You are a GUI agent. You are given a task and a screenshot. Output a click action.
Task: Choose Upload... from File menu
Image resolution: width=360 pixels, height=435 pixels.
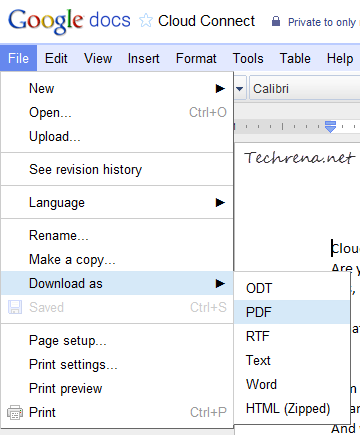tap(117, 137)
